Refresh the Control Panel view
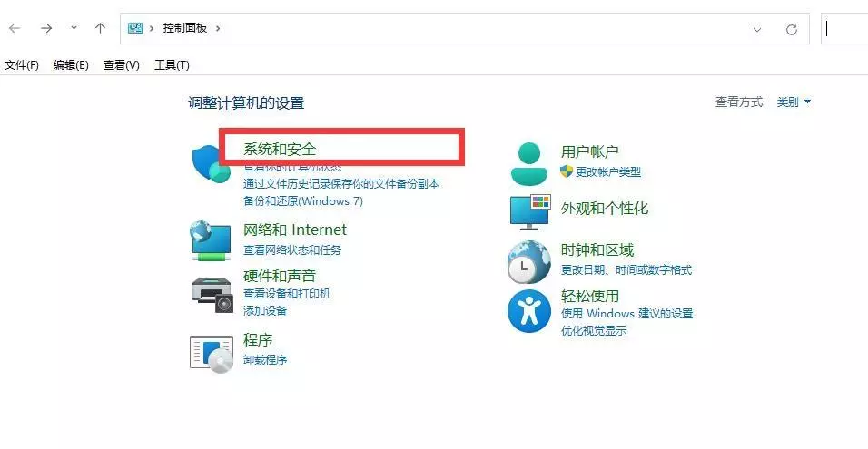 coord(791,29)
